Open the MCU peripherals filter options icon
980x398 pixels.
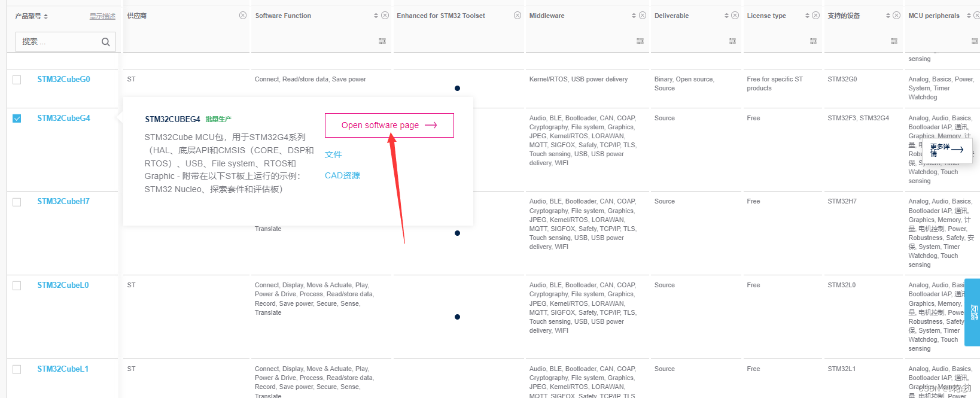[x=975, y=41]
